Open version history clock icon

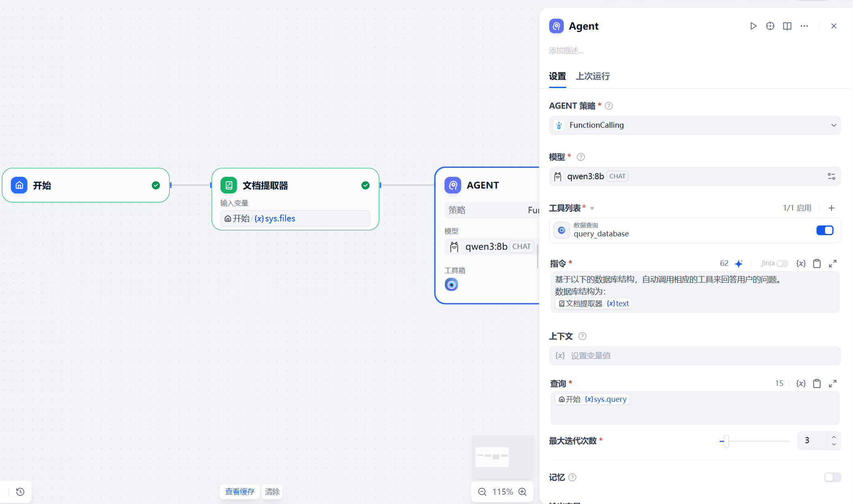pyautogui.click(x=20, y=492)
